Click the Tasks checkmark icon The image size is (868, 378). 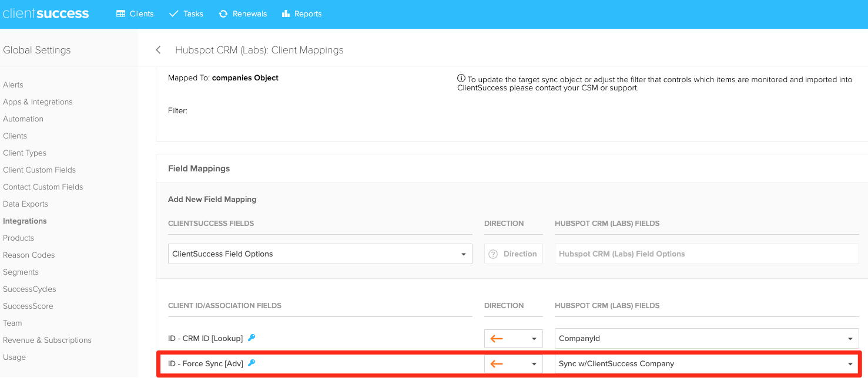click(173, 14)
